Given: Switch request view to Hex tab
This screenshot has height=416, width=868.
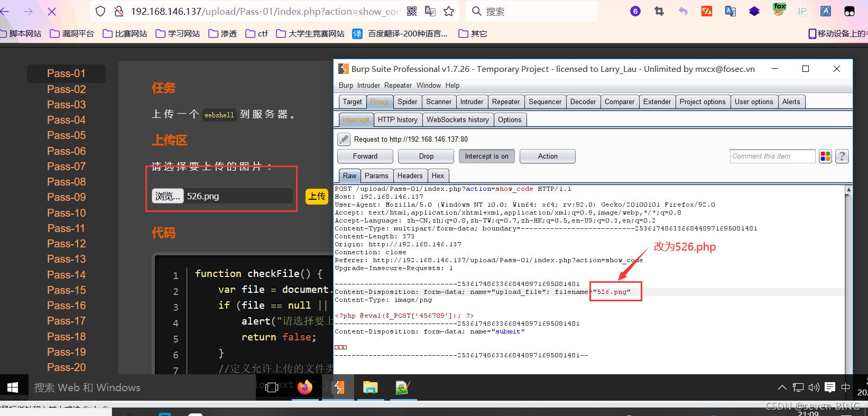Looking at the screenshot, I should (x=438, y=175).
